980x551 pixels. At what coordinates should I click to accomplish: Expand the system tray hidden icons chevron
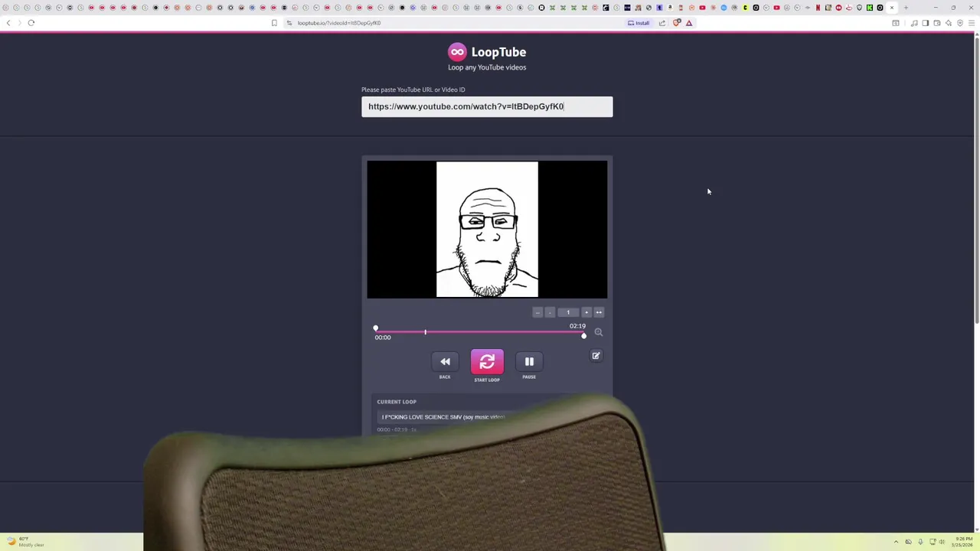click(x=897, y=542)
